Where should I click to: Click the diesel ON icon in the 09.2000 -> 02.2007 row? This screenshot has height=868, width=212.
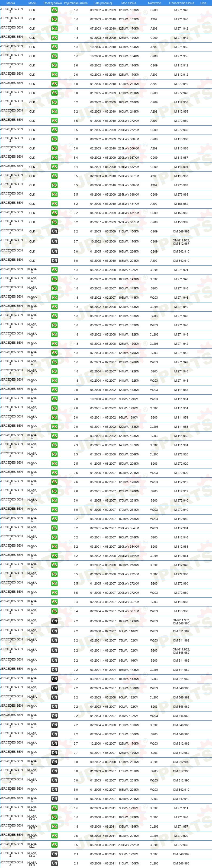point(54,631)
